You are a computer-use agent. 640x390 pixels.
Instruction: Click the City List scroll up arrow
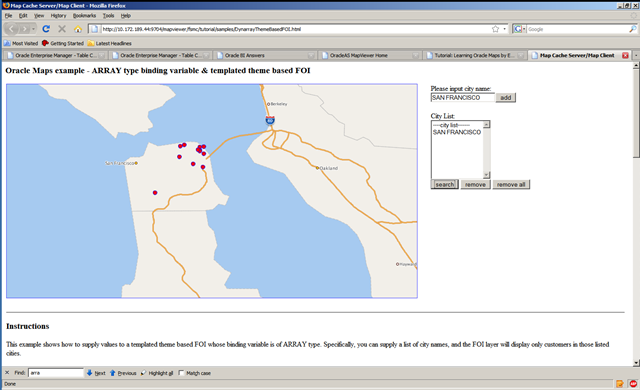tap(486, 124)
